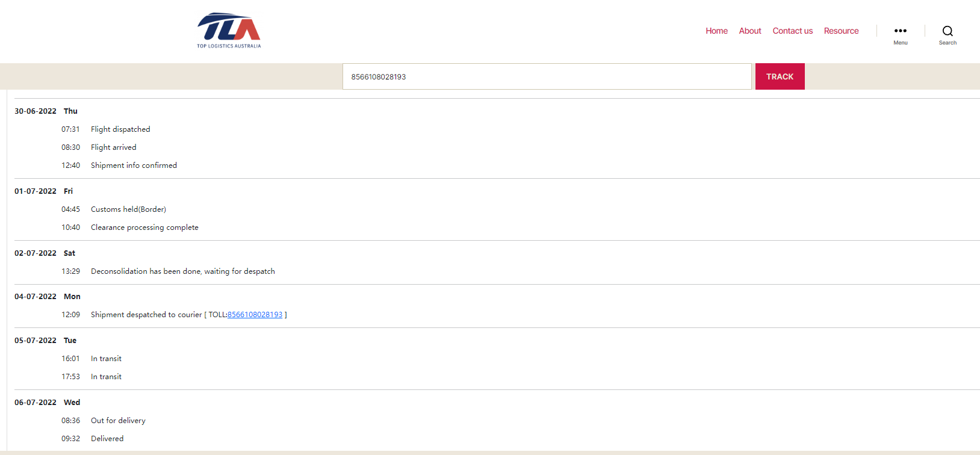The height and width of the screenshot is (455, 980).
Task: Select the Shipment info confirmed entry
Action: (x=134, y=166)
